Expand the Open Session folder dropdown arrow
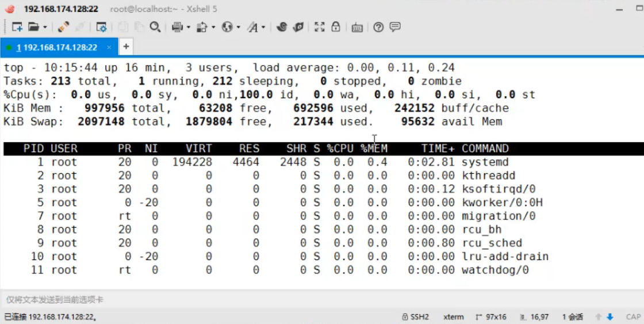 45,28
